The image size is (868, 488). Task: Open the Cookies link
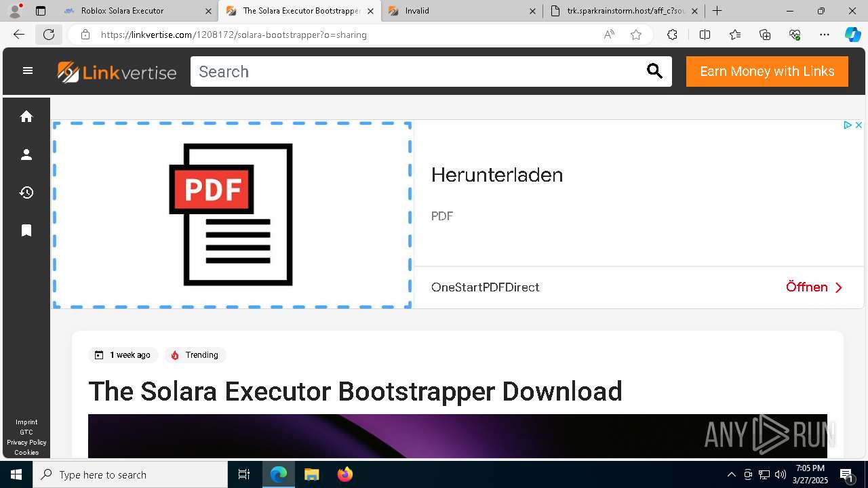coord(26,452)
